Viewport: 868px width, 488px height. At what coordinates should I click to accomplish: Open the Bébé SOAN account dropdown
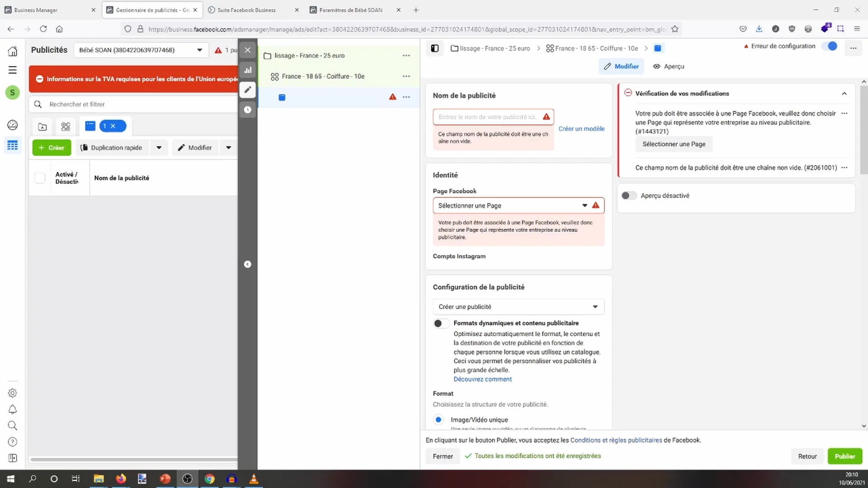(141, 50)
